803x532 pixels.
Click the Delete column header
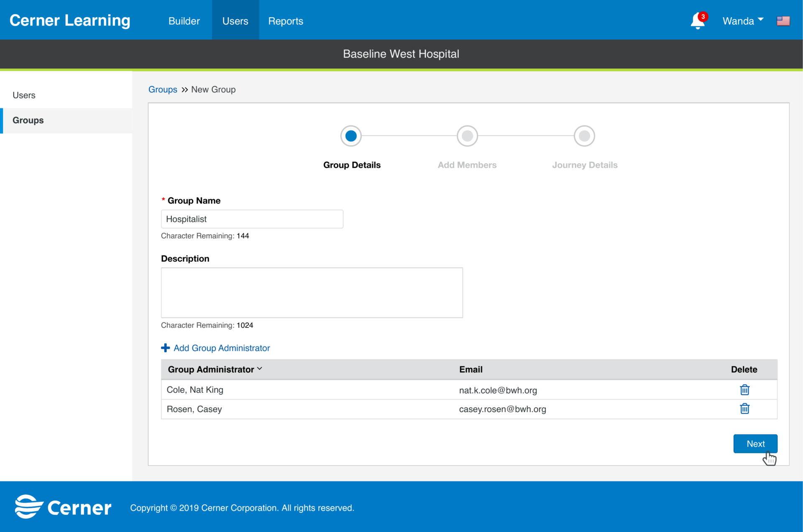coord(744,369)
